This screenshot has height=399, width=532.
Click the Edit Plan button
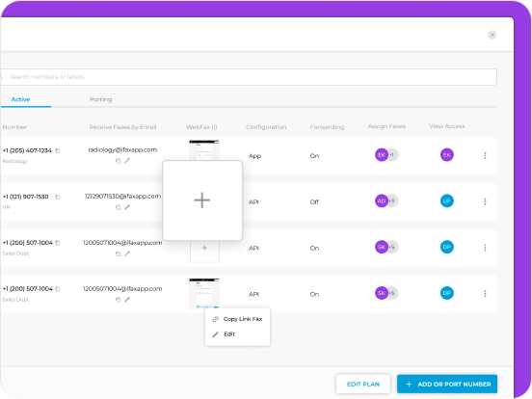click(363, 384)
